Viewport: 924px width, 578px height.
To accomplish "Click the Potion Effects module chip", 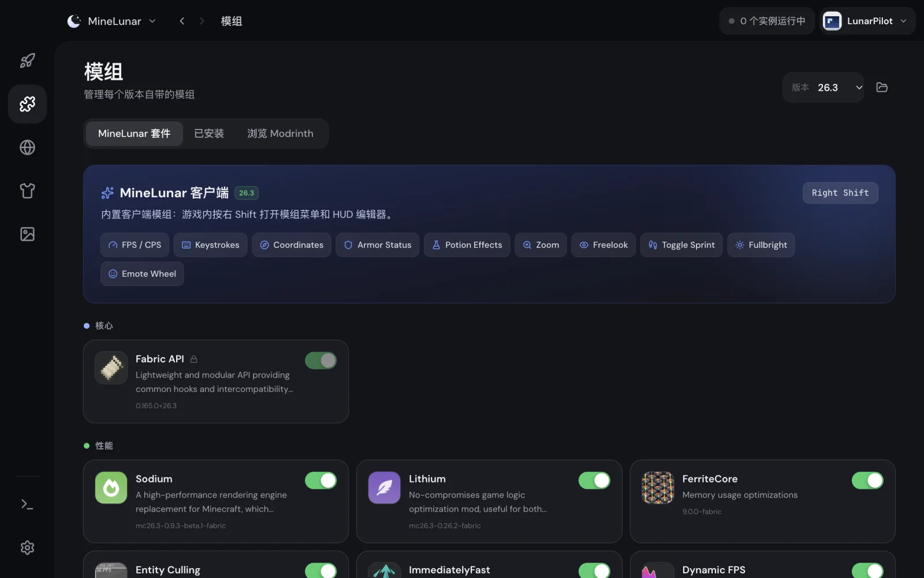I will point(467,245).
